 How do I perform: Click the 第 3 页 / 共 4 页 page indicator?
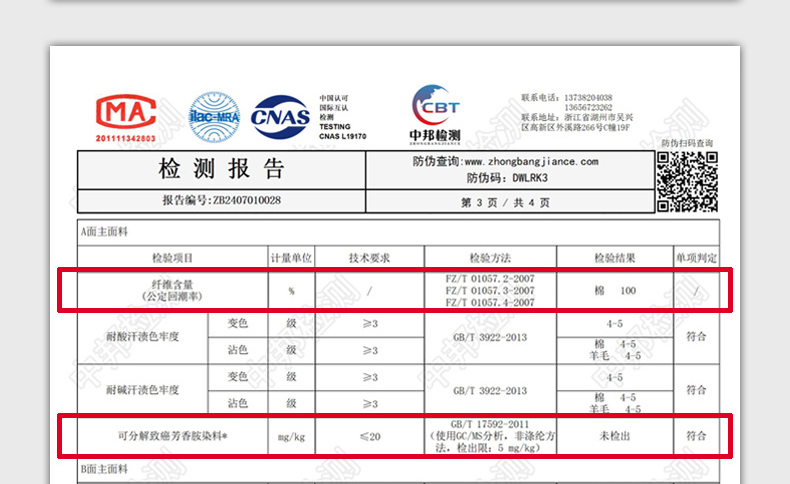505,201
